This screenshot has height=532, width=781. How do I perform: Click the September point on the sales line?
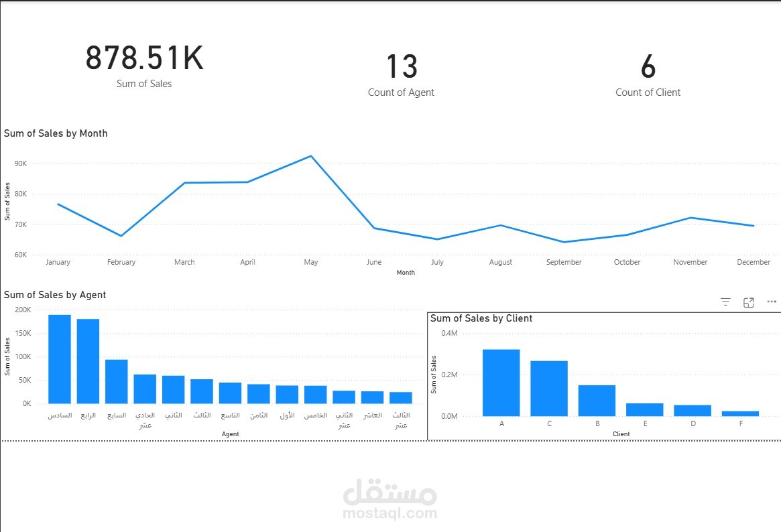[x=564, y=242]
